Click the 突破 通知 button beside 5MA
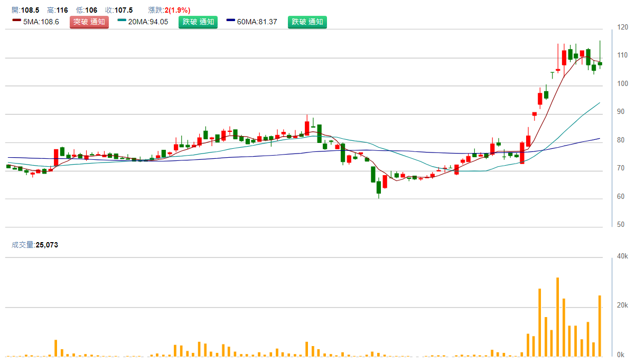The height and width of the screenshot is (364, 636). click(x=89, y=22)
